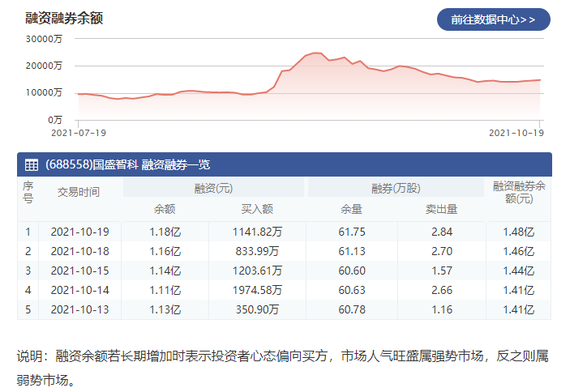Click the 30000万 axis label
This screenshot has width=570, height=392.
click(44, 39)
